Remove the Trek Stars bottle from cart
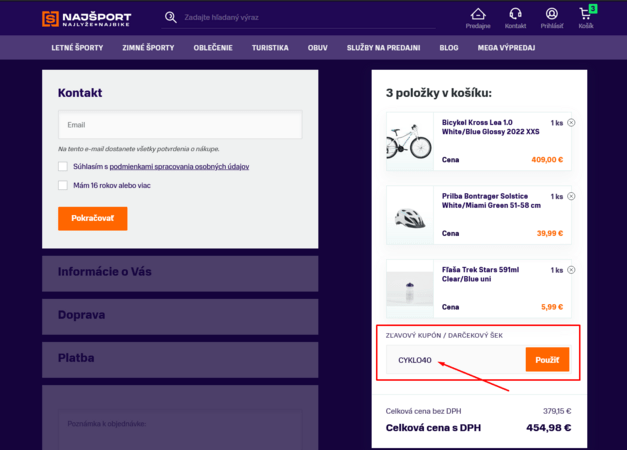Screen dimensions: 627x450 571,271
